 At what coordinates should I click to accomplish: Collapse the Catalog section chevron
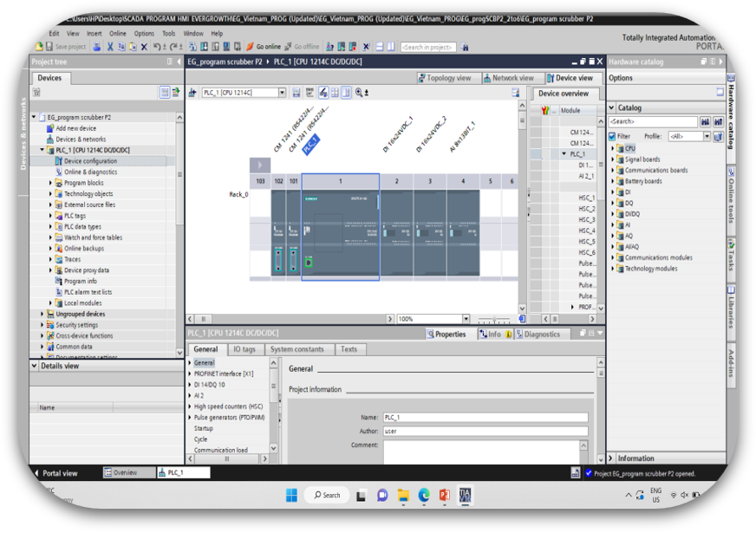pos(612,107)
